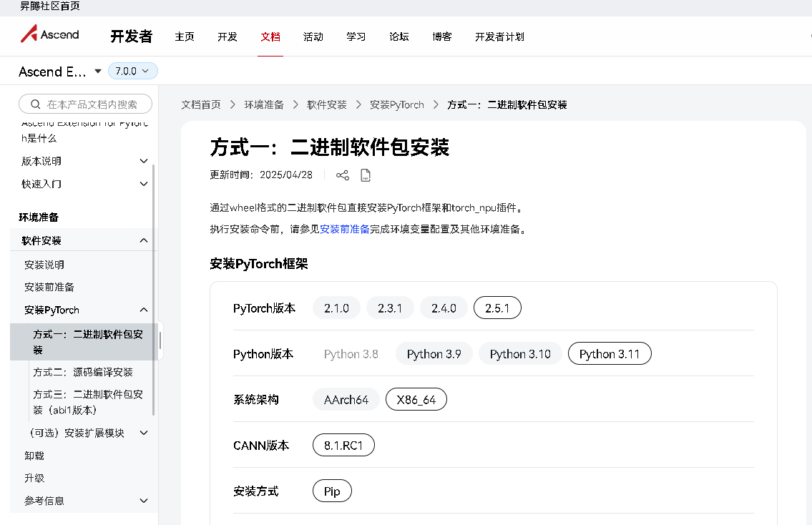812x525 pixels.
Task: Open the 论坛 nav tab
Action: pos(399,36)
